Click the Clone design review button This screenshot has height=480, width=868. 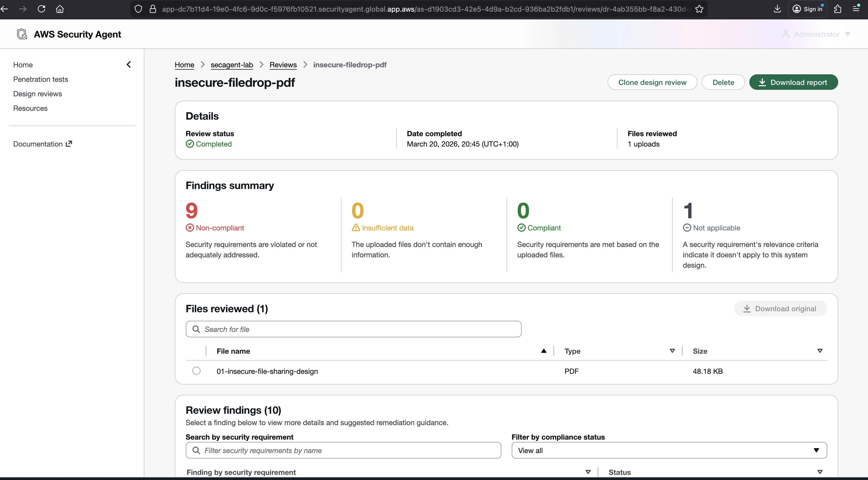[x=652, y=82]
